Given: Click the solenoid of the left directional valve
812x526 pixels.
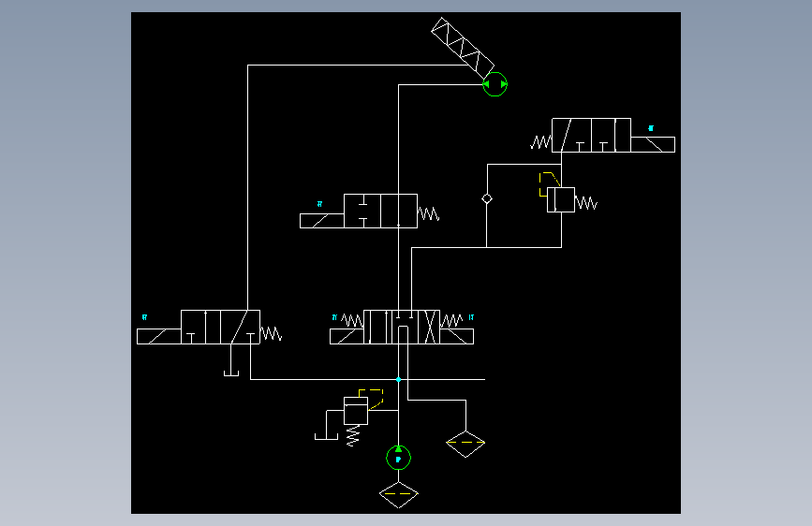Looking at the screenshot, I should (x=158, y=337).
